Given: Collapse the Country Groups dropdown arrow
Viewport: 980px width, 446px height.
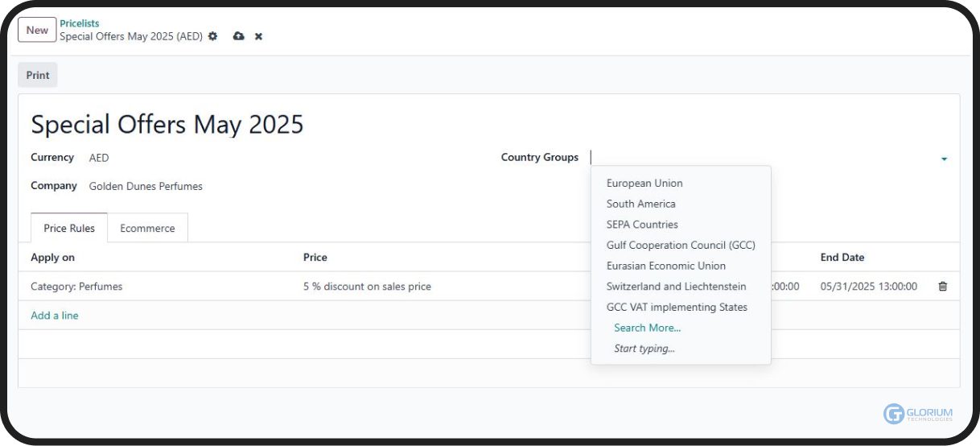Looking at the screenshot, I should click(x=944, y=159).
